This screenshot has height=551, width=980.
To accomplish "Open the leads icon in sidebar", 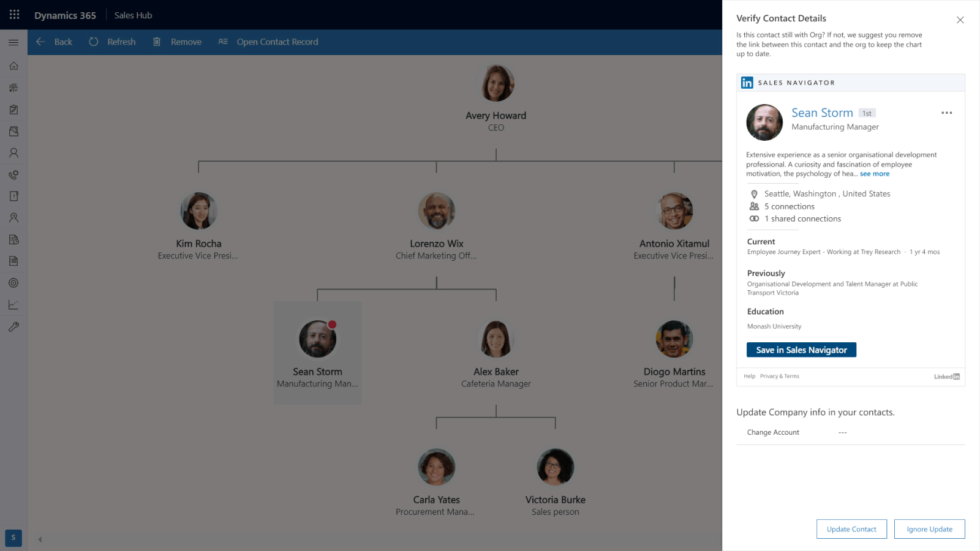I will (x=13, y=217).
